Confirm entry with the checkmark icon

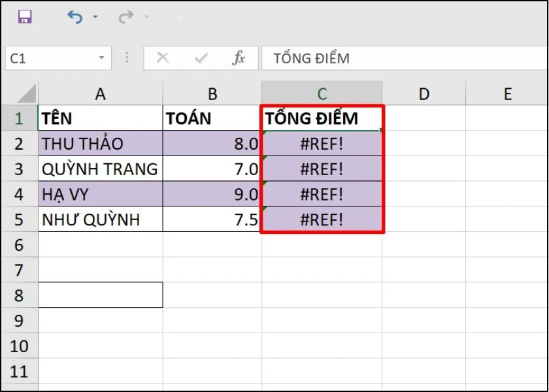[x=201, y=58]
